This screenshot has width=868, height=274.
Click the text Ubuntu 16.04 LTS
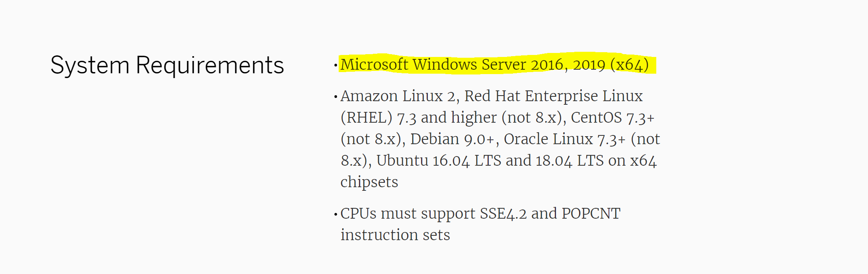point(439,160)
